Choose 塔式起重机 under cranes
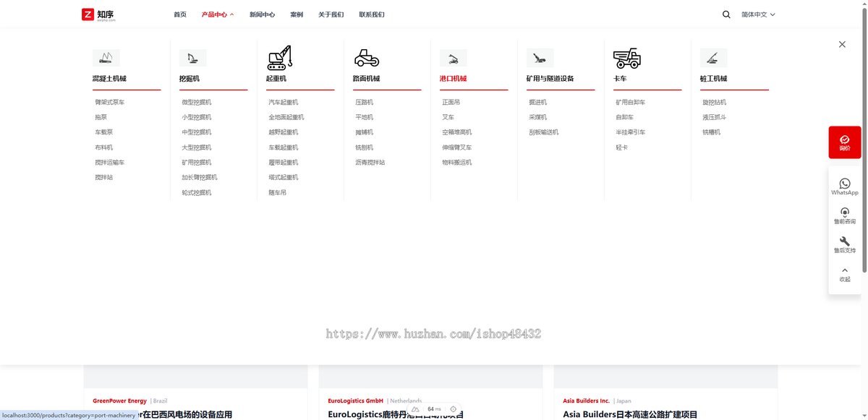 click(x=284, y=177)
